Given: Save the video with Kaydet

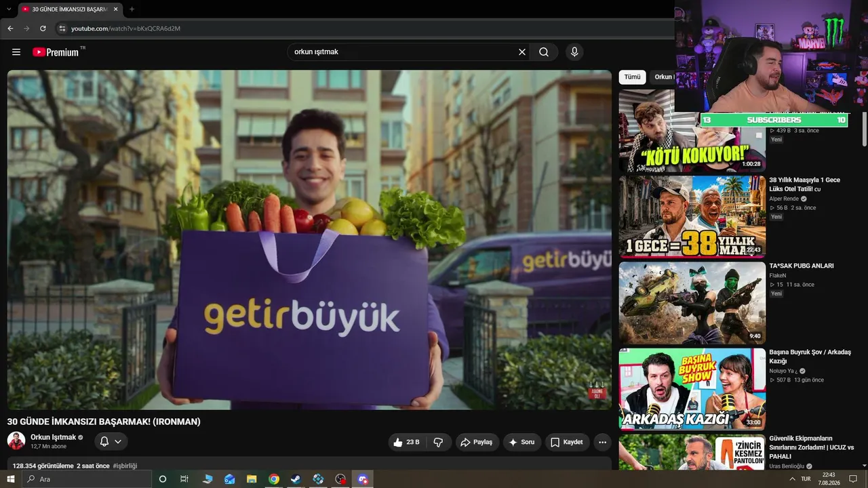Looking at the screenshot, I should click(x=566, y=442).
